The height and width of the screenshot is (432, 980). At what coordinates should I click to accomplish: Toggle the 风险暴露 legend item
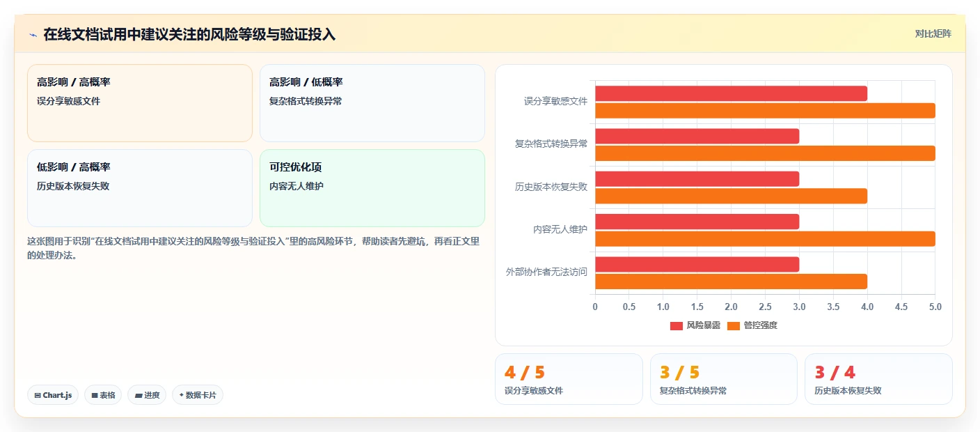coord(695,325)
